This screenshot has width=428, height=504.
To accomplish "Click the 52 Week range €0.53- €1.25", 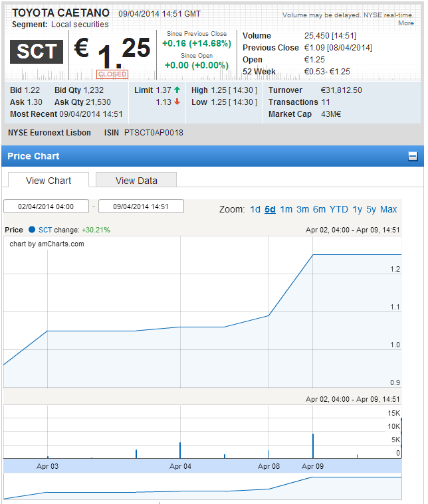I will point(327,71).
